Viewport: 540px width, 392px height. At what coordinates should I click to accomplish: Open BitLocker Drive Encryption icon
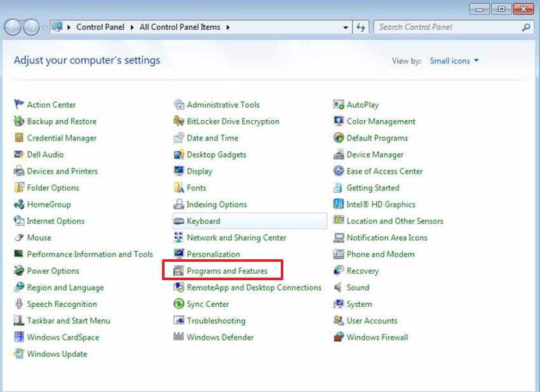coord(179,121)
